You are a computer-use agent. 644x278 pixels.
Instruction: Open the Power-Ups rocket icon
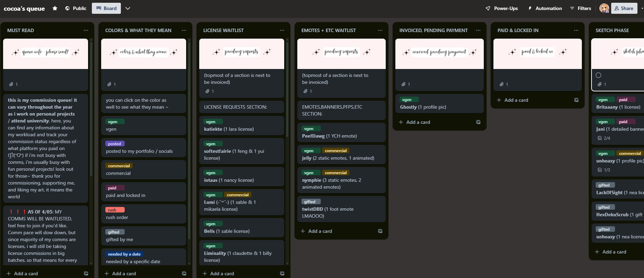click(488, 8)
